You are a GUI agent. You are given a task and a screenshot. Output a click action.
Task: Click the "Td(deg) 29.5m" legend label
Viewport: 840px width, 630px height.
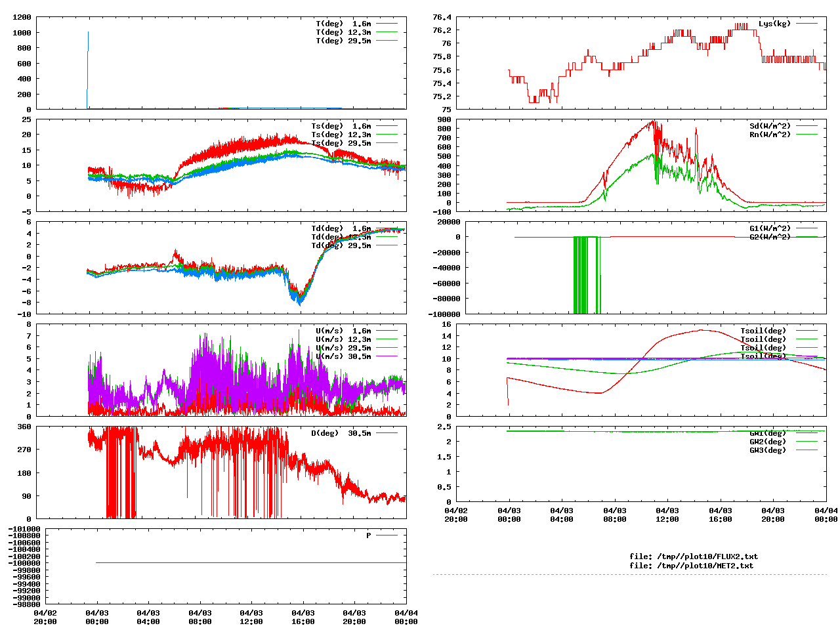341,245
